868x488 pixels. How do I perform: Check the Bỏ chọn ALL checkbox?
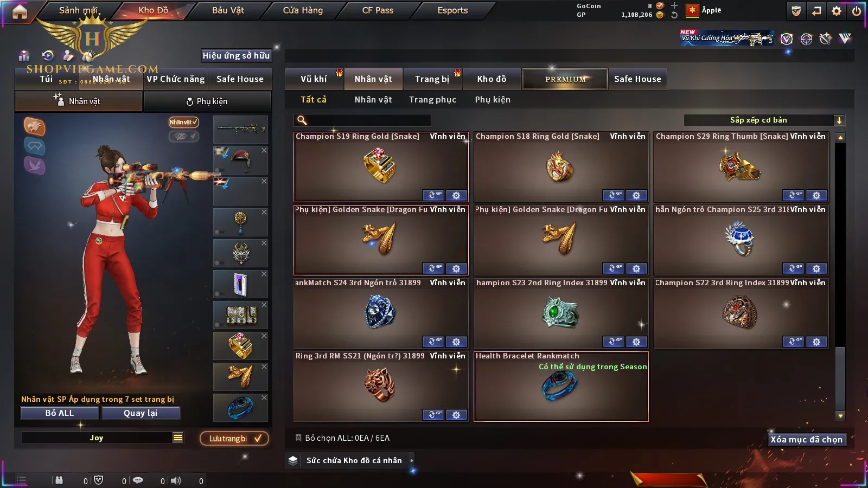point(298,438)
